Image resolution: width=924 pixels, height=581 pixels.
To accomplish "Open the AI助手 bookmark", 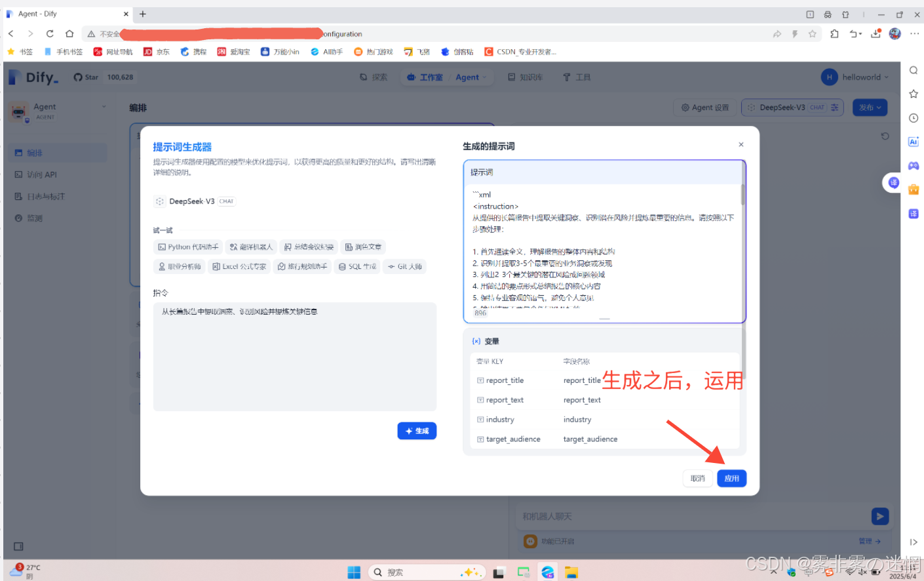I will (326, 52).
